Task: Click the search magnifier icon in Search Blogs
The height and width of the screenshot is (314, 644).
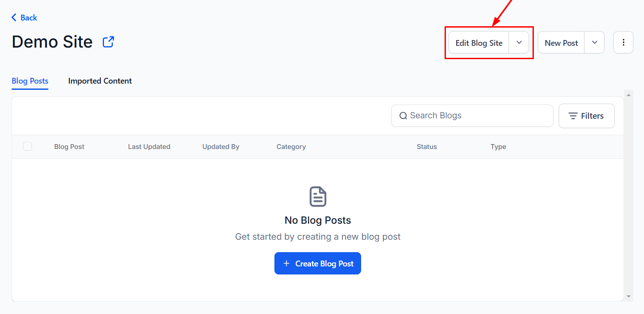Action: (x=403, y=116)
